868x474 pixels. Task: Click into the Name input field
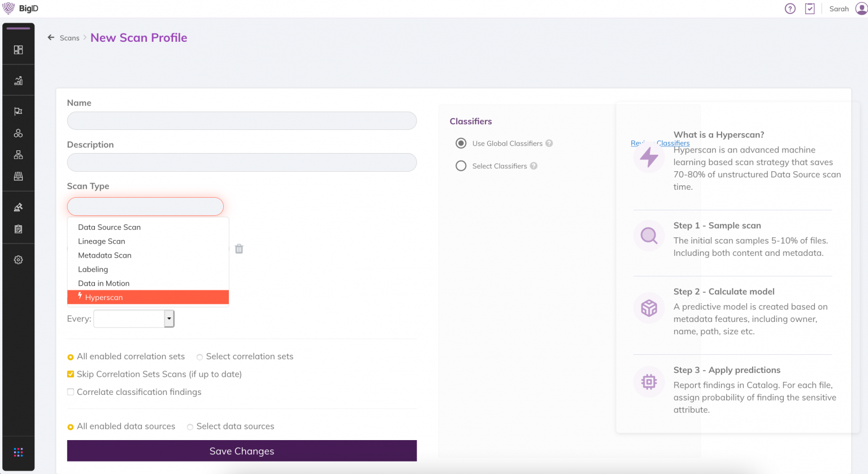(x=241, y=120)
